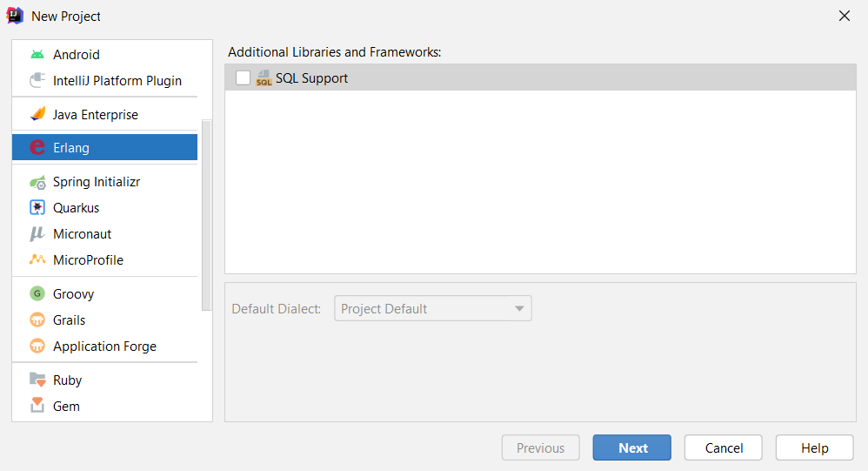Click the Android robot icon
This screenshot has width=868, height=471.
[37, 54]
